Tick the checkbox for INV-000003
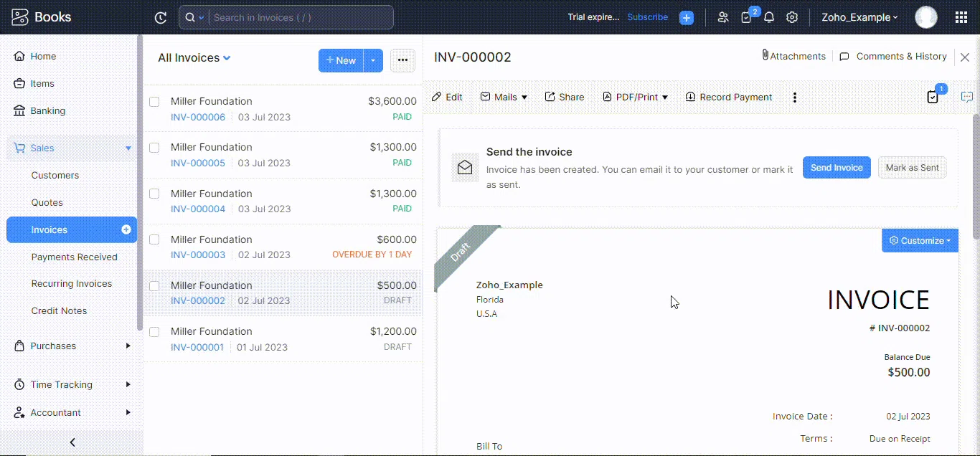Image resolution: width=980 pixels, height=456 pixels. pos(154,239)
